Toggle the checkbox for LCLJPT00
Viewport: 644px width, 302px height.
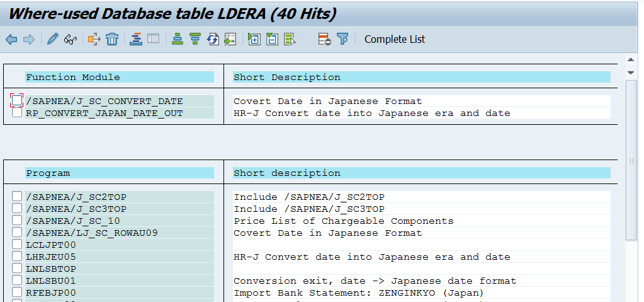(17, 245)
